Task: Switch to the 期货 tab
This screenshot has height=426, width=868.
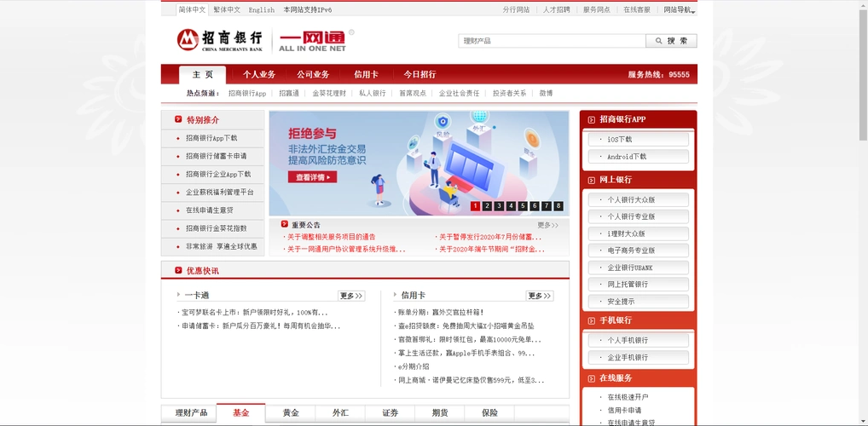Action: 440,412
